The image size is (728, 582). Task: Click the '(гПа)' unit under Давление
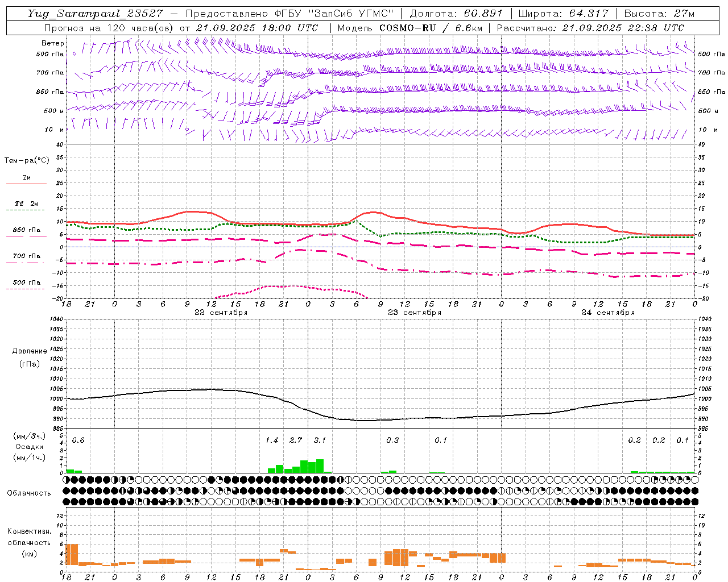click(x=30, y=364)
